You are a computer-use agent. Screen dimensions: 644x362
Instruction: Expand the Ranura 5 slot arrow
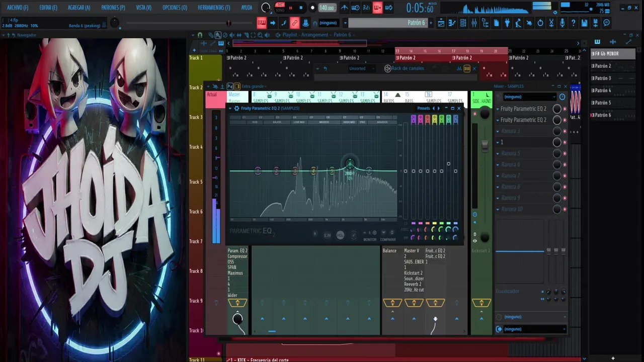click(x=498, y=153)
